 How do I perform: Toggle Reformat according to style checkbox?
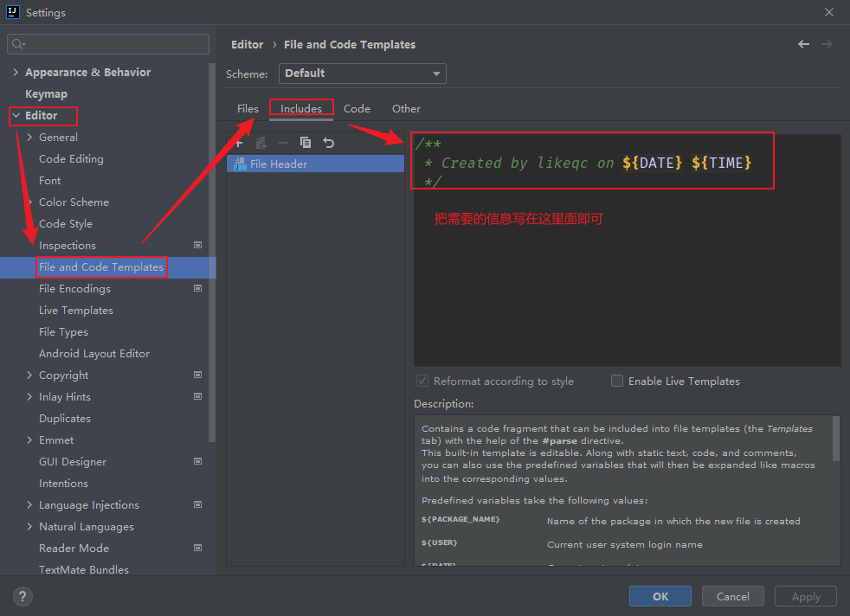(422, 381)
